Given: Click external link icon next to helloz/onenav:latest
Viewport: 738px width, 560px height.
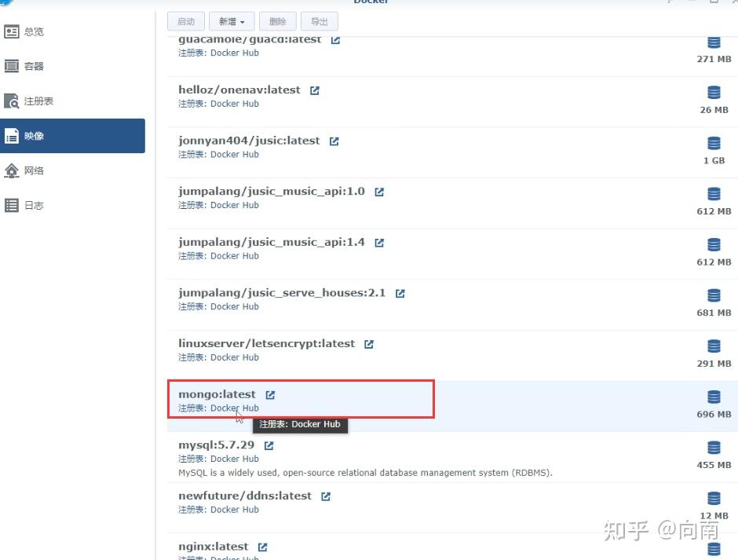Looking at the screenshot, I should point(314,90).
